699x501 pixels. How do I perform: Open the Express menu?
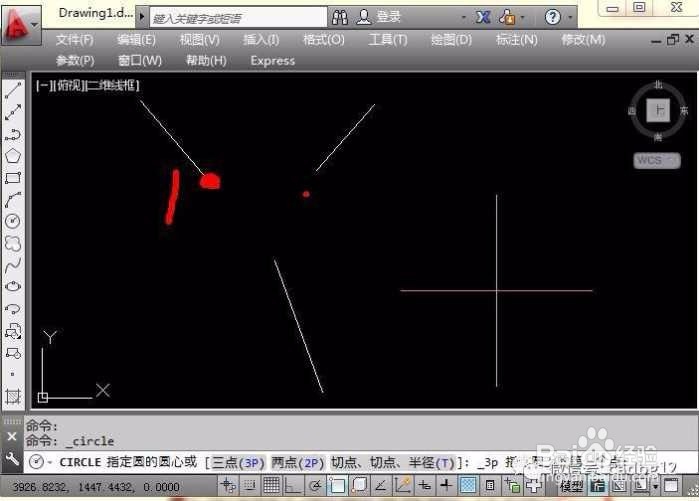[x=273, y=61]
